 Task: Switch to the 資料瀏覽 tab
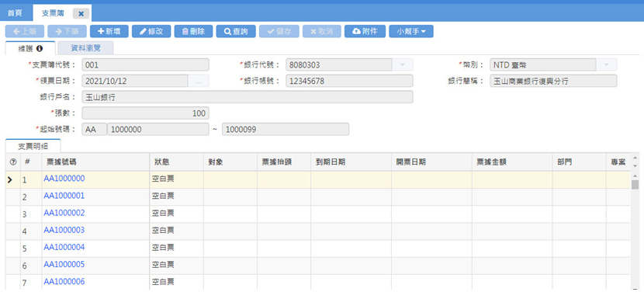point(85,48)
